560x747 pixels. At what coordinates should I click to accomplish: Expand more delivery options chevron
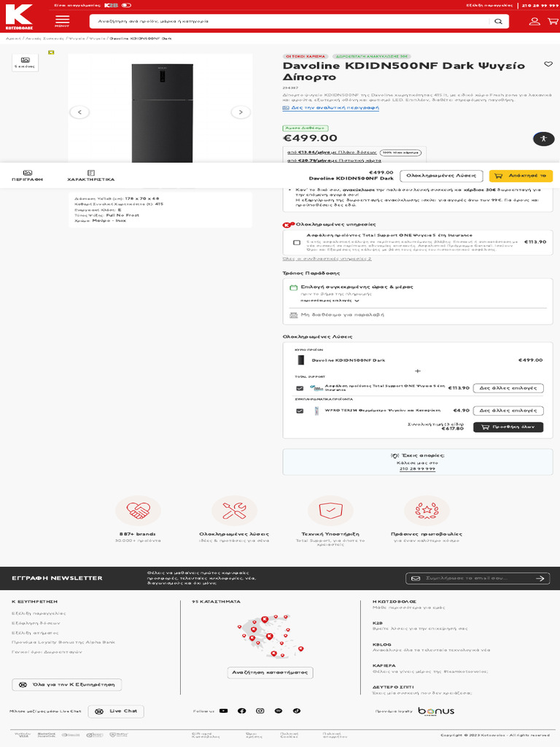tap(358, 301)
